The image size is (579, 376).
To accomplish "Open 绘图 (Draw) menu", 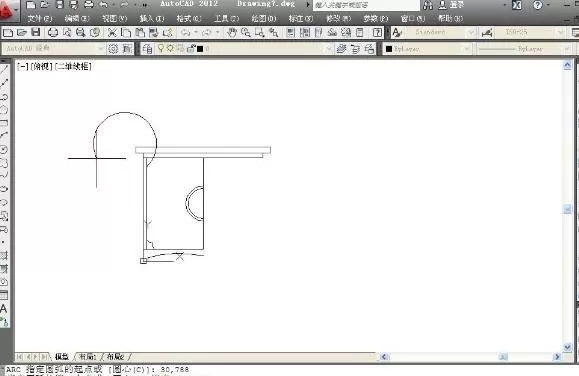I will click(x=264, y=18).
